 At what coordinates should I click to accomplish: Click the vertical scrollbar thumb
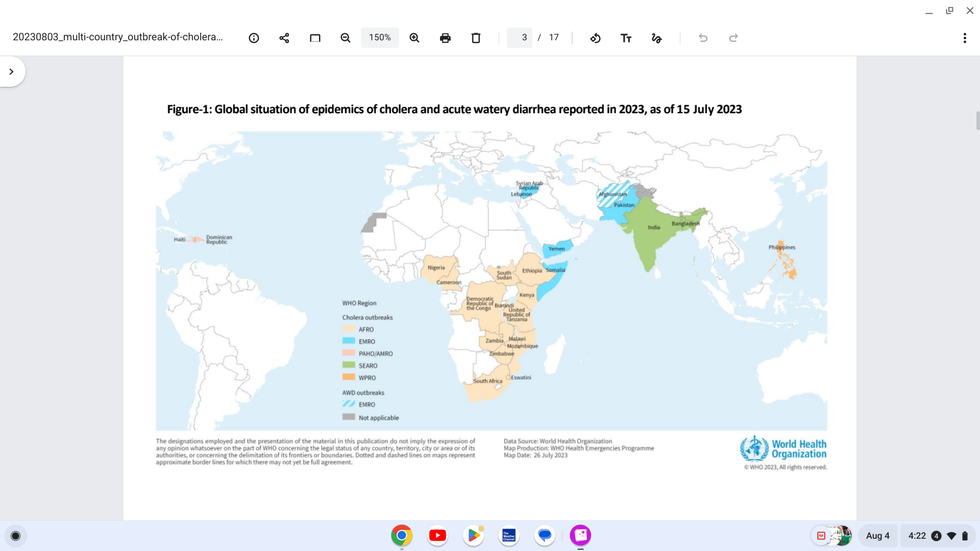(x=977, y=121)
